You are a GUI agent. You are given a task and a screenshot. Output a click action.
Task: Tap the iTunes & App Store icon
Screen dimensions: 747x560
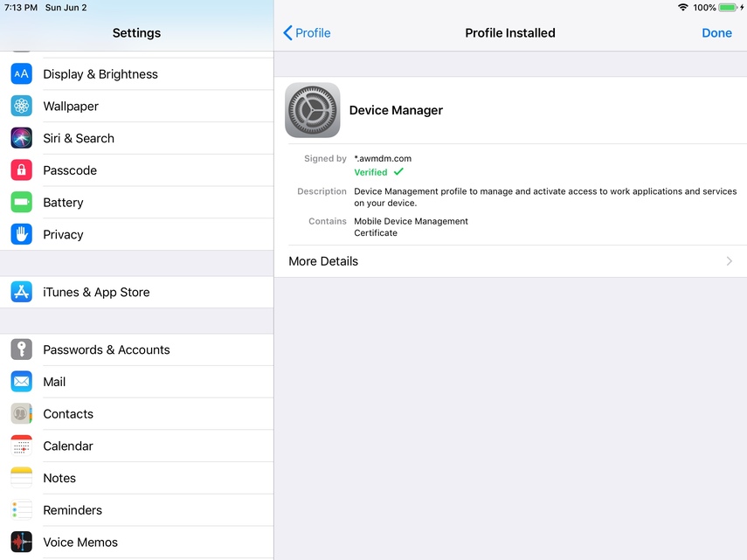click(x=22, y=293)
